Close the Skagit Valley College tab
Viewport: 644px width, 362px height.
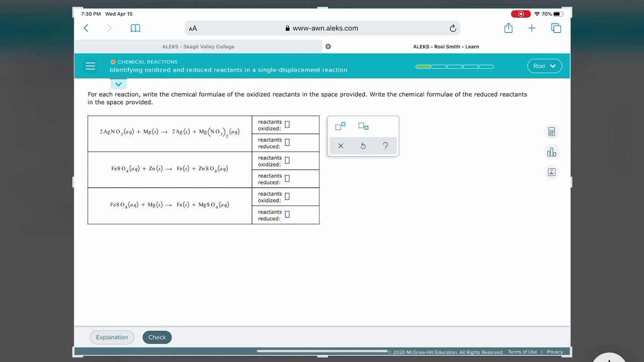point(328,46)
